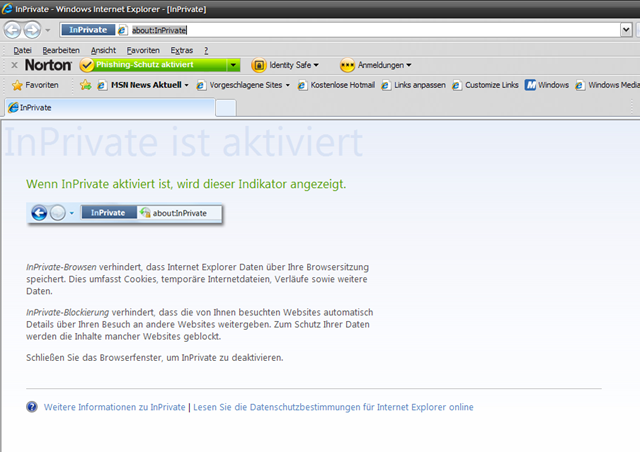Open Weitere Informationen zu InPrivate link
640x452 pixels.
[x=115, y=407]
